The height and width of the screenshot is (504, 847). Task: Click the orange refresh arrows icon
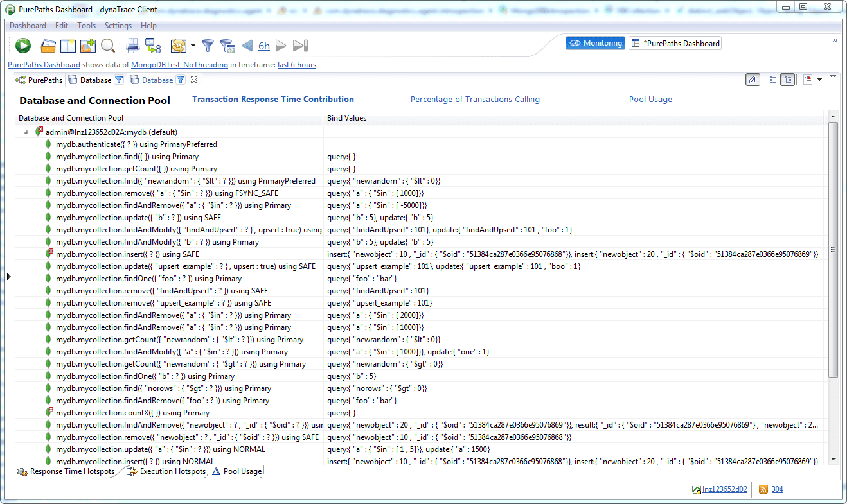pyautogui.click(x=179, y=46)
